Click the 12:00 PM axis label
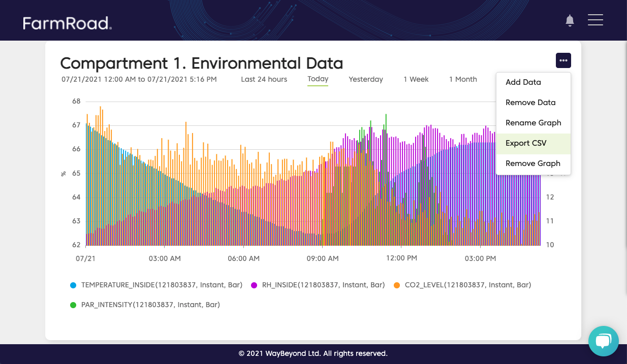The height and width of the screenshot is (364, 627). pos(401,258)
